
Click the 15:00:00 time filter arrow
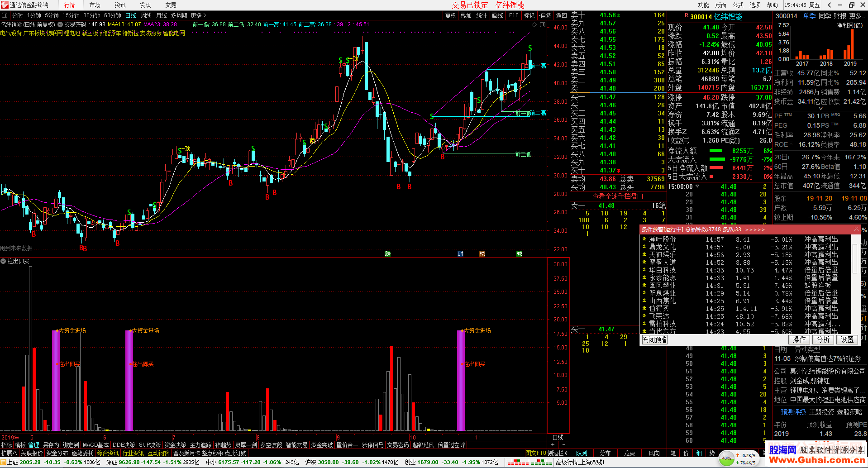(697, 186)
